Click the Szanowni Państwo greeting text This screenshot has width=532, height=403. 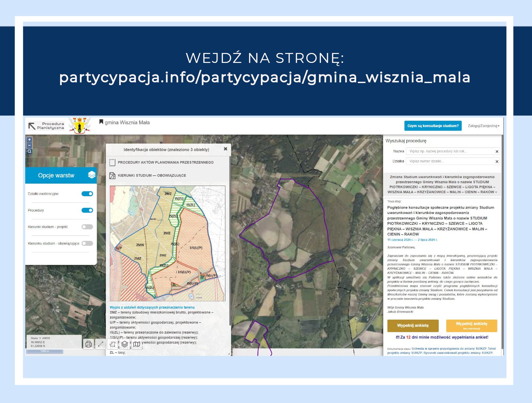coord(401,247)
